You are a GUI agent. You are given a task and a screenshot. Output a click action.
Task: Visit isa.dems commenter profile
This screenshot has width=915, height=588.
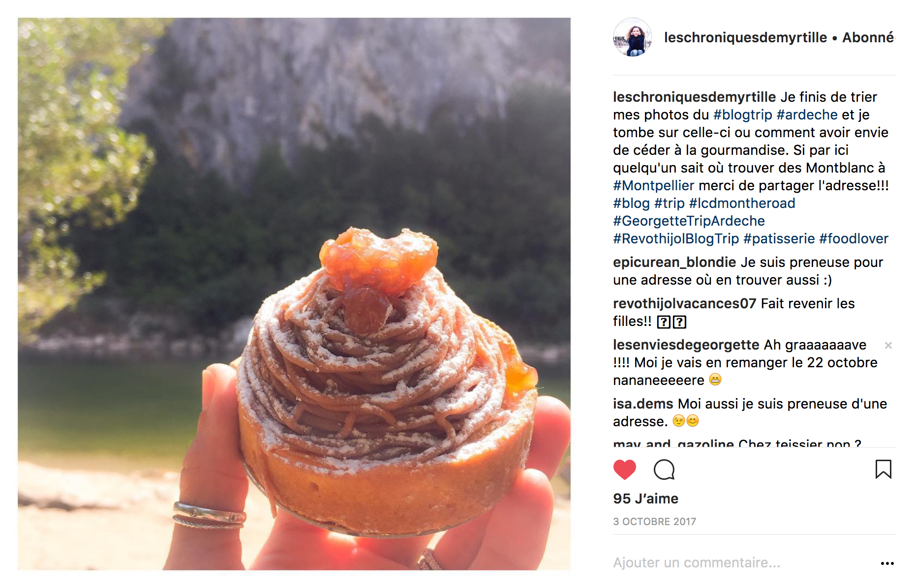(643, 404)
